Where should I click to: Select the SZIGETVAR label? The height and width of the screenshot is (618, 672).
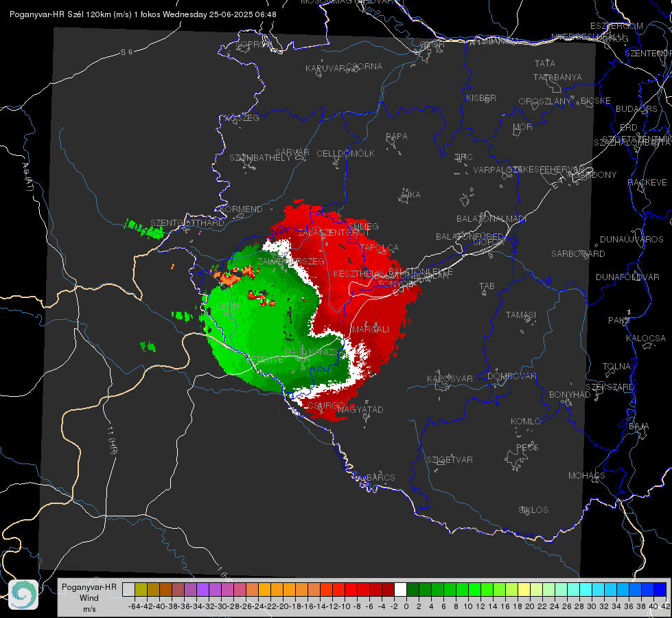(x=450, y=460)
